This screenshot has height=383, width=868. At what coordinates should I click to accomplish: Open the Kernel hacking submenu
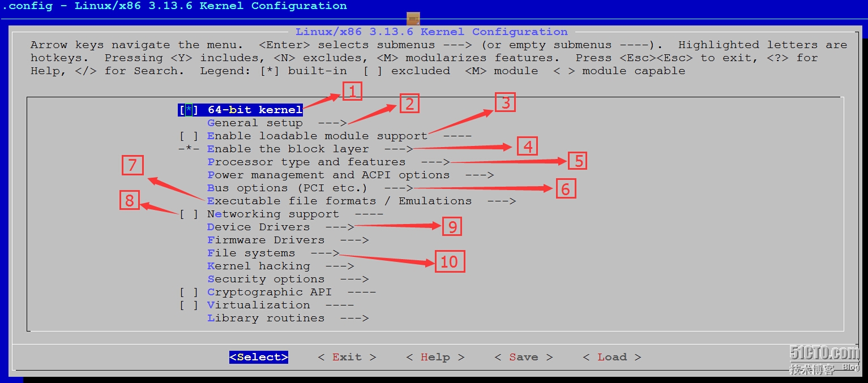point(280,266)
